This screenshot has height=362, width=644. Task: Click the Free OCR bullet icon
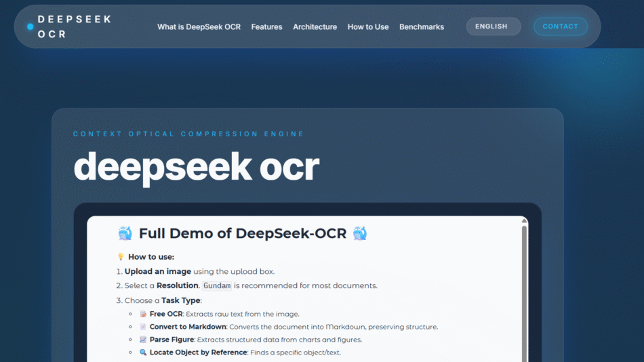point(143,314)
